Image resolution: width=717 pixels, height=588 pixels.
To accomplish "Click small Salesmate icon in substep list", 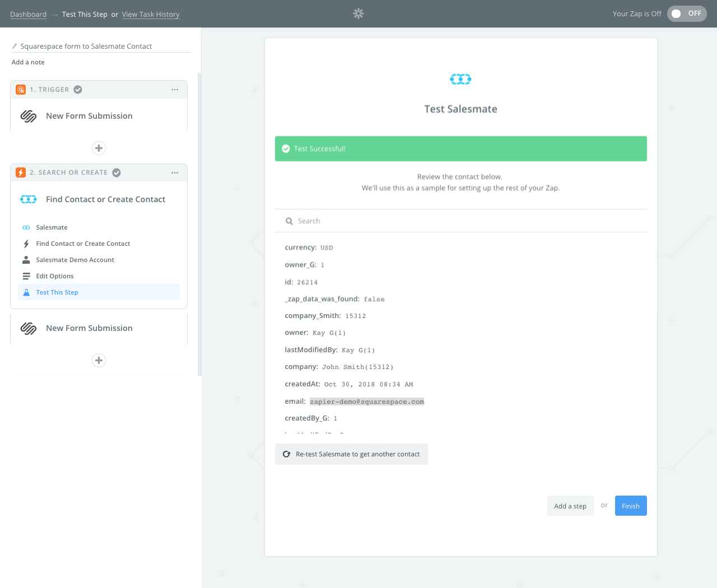I will [26, 227].
